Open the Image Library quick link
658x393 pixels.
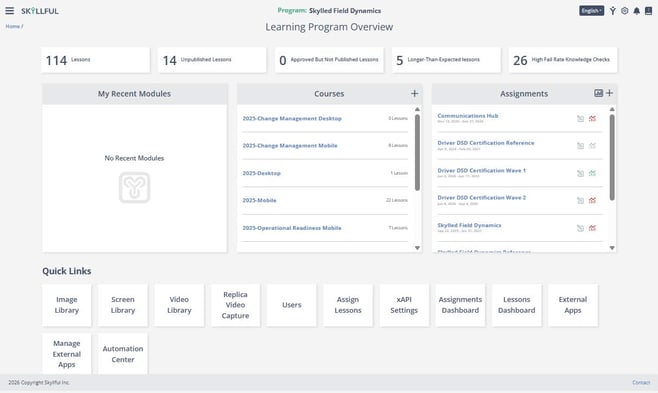[x=67, y=305]
